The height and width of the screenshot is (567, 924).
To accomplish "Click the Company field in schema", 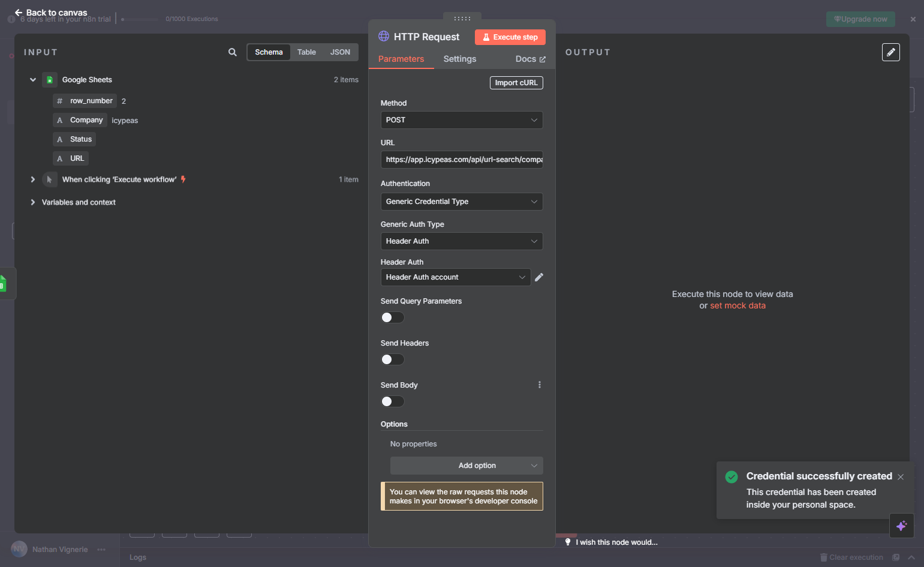I will point(80,120).
